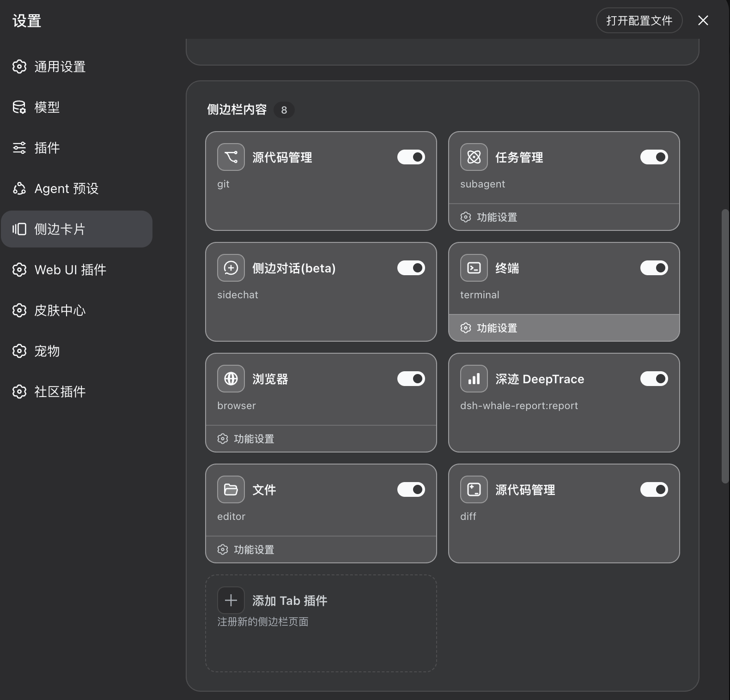Click the settings panel vertical scrollbar
Screen dimensions: 730x700
(x=725, y=346)
